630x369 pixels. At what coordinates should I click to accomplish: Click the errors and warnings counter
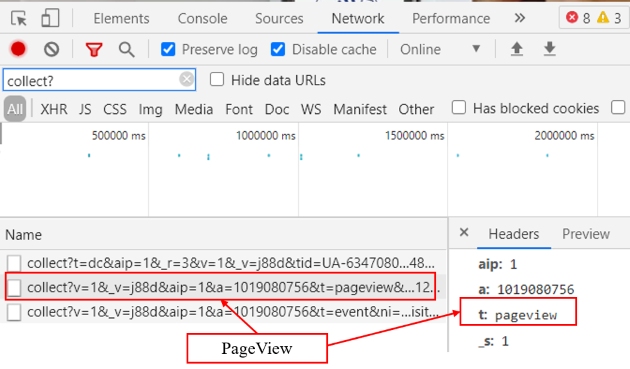click(x=593, y=18)
